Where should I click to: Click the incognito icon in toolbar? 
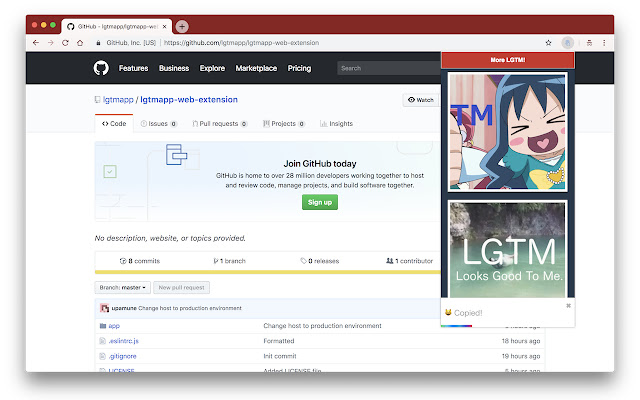[589, 43]
